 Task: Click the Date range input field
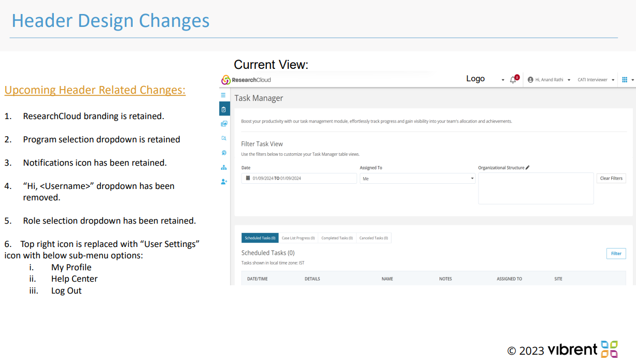299,178
